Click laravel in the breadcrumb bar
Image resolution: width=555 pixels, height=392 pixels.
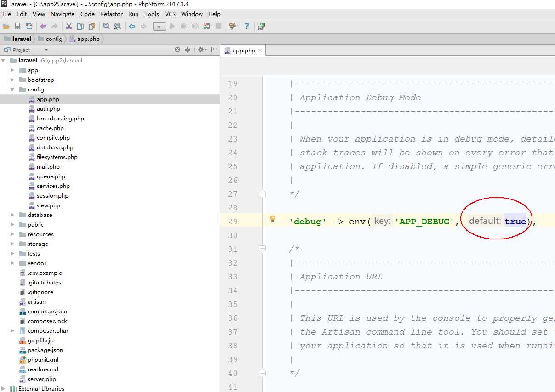(17, 39)
